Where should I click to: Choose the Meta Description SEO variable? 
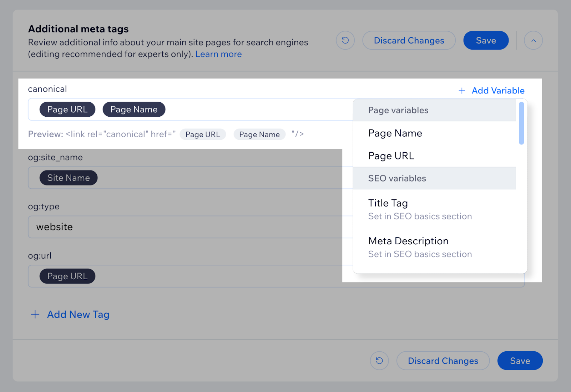click(x=408, y=241)
